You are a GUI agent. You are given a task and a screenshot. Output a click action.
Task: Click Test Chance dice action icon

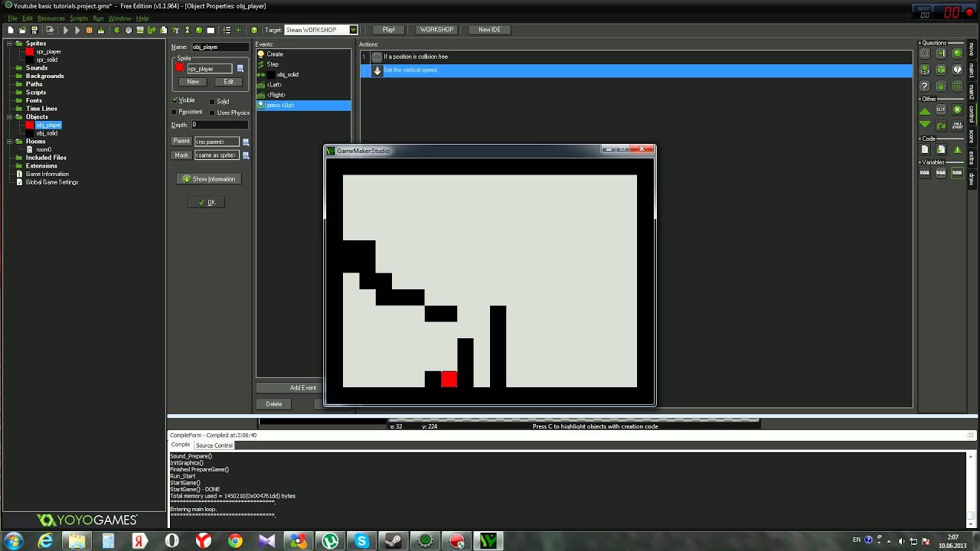[x=941, y=70]
